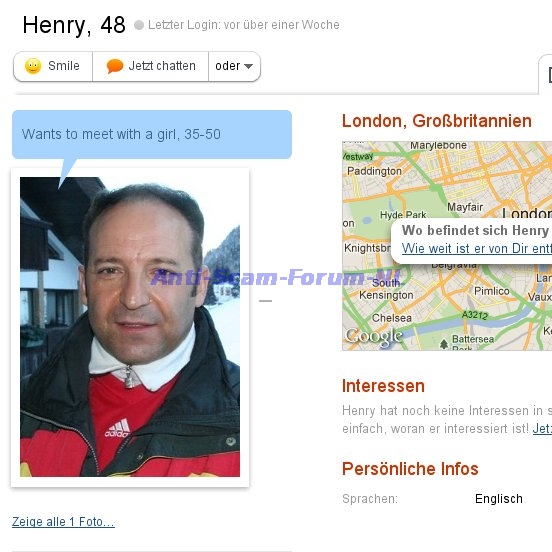Viewport: 552px width, 552px height.
Task: Click the orange chat bubble icon
Action: tap(115, 66)
